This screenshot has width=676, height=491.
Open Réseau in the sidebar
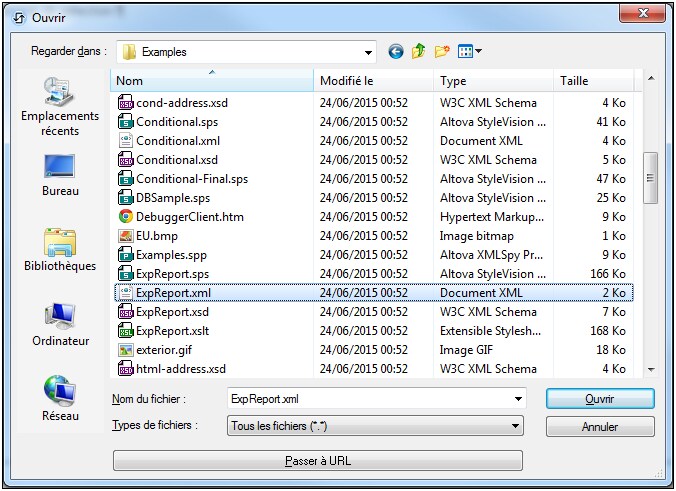click(59, 399)
